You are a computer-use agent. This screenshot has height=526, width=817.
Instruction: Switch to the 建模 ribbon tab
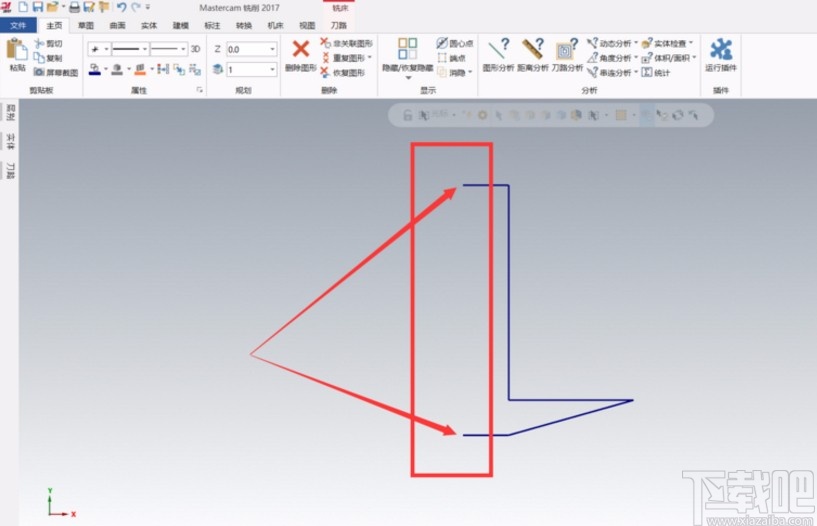point(181,25)
